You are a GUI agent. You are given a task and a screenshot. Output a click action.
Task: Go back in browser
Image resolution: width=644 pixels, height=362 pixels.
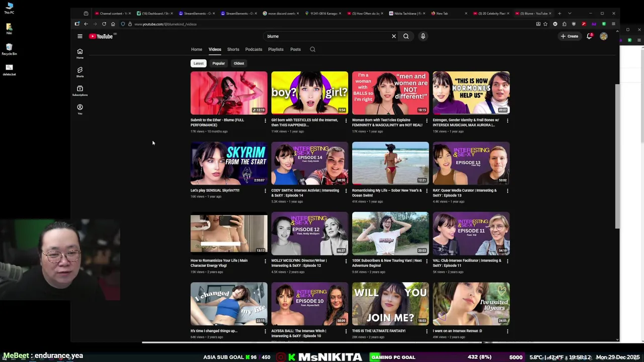click(x=86, y=24)
